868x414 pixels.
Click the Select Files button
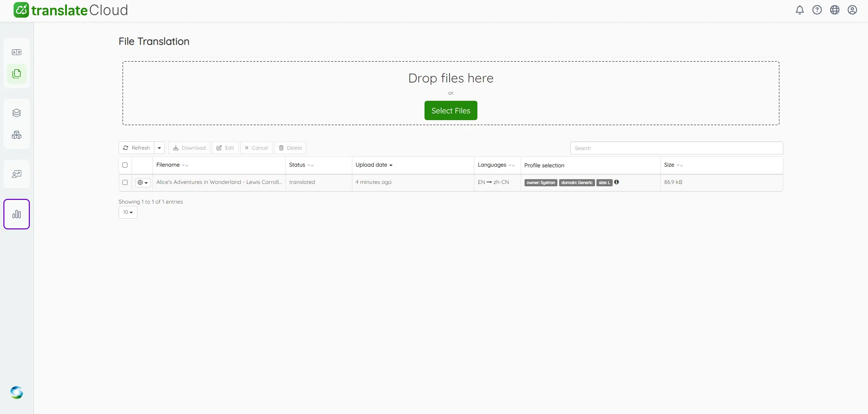click(450, 111)
